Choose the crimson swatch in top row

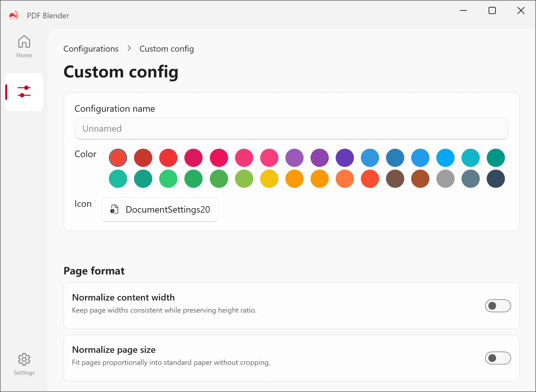tap(193, 158)
